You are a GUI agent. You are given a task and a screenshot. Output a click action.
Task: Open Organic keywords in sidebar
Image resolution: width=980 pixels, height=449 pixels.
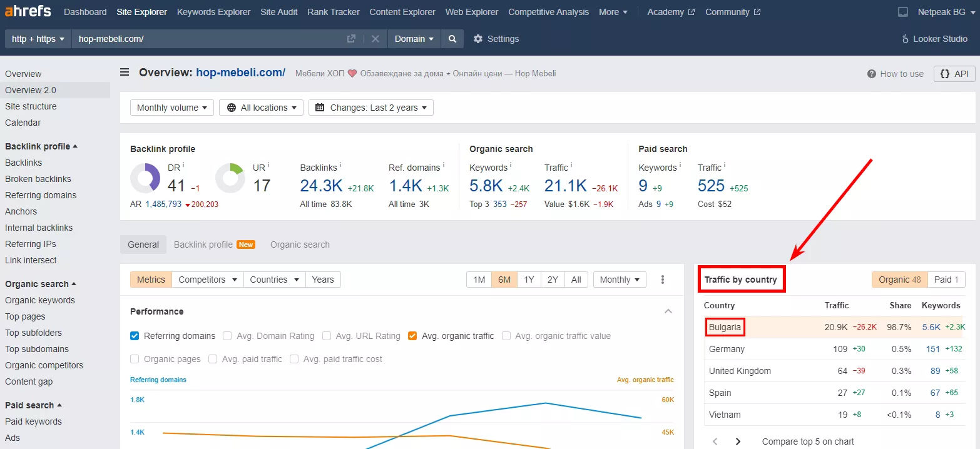(40, 300)
